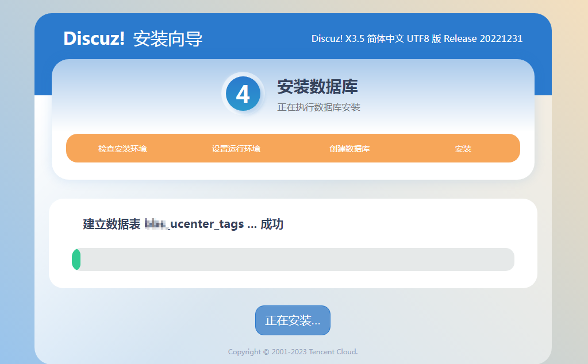Select the 创建数据库 step
This screenshot has width=588, height=364.
click(x=349, y=149)
